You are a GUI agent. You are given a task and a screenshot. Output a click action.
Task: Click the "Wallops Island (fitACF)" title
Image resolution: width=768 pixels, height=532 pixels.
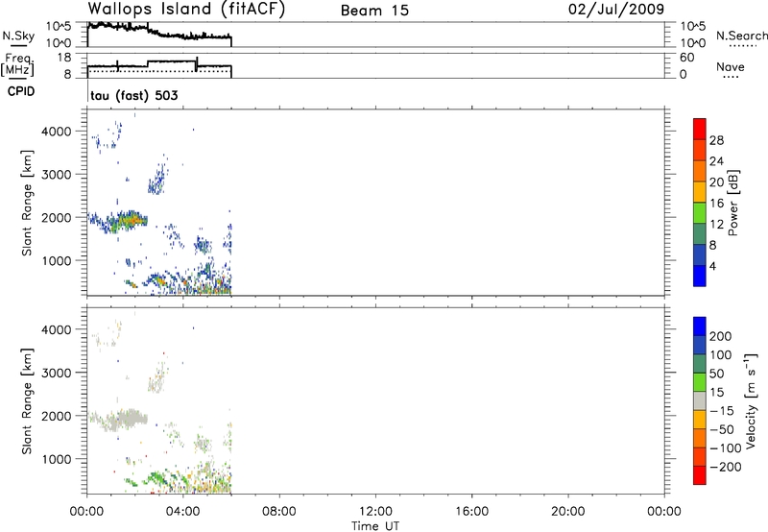pos(186,10)
